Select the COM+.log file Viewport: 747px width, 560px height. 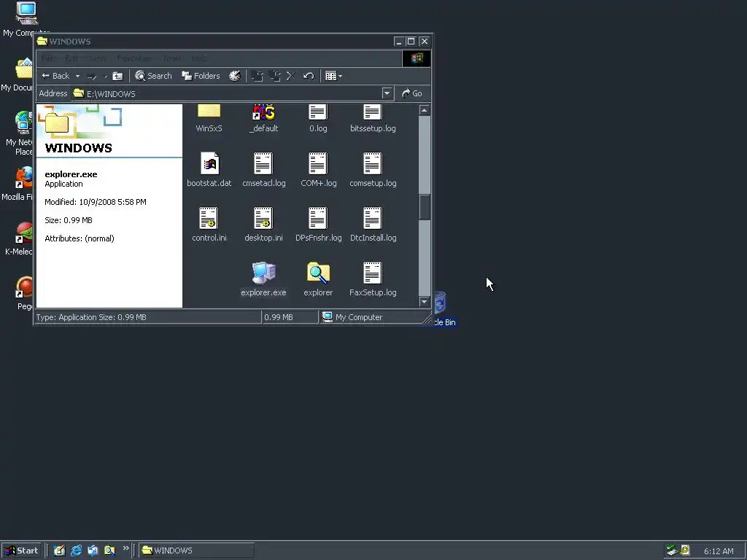point(318,169)
